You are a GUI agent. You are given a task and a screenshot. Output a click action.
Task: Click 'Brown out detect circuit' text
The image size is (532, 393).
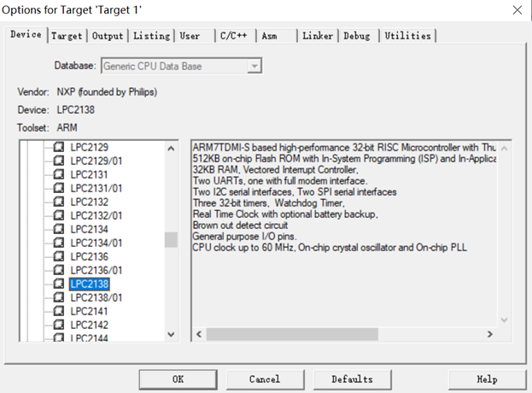point(240,226)
